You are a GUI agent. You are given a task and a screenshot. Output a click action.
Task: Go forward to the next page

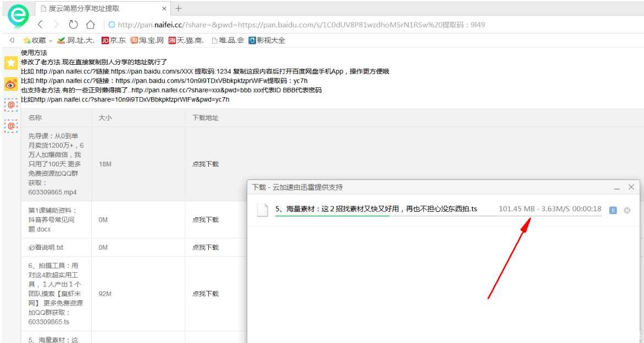[x=57, y=25]
